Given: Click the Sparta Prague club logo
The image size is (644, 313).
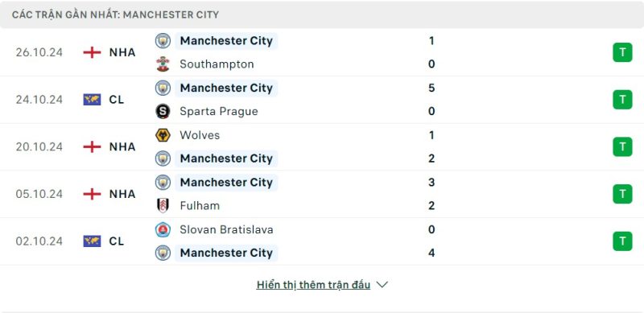Looking at the screenshot, I should click(163, 111).
